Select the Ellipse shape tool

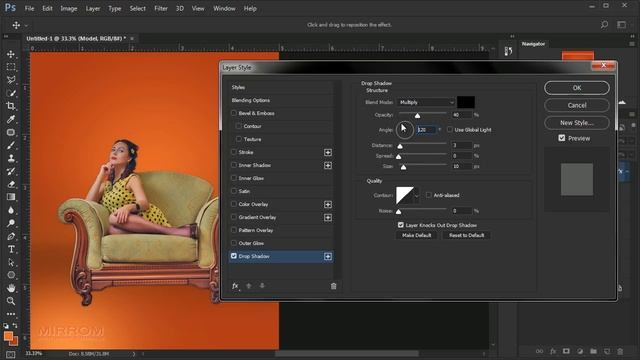click(x=11, y=275)
